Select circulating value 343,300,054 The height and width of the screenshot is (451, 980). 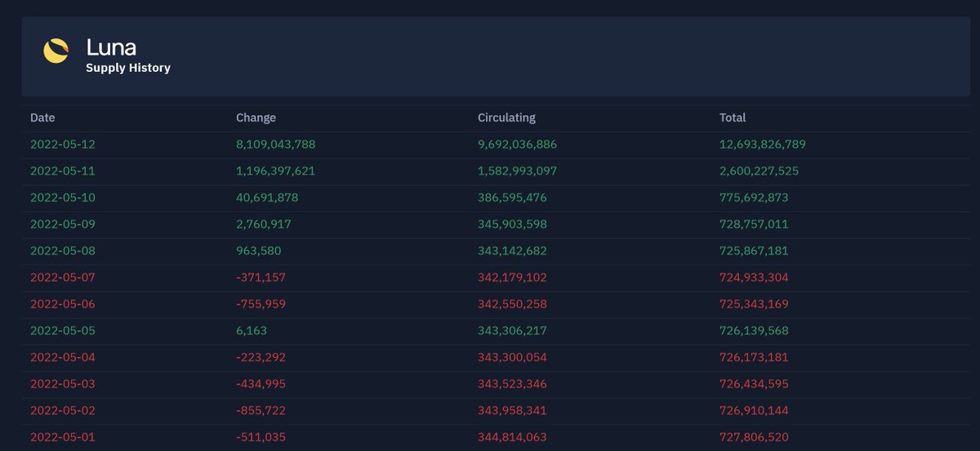[x=513, y=357]
